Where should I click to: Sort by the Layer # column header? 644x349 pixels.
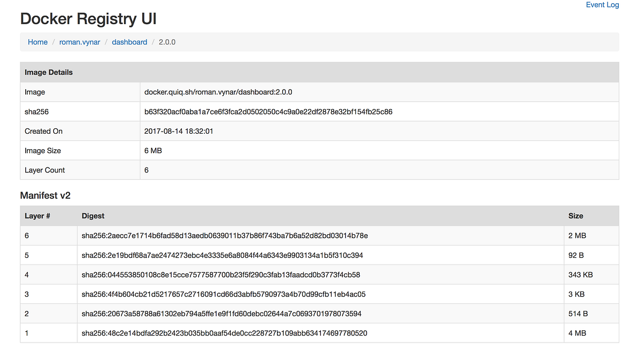tap(38, 215)
